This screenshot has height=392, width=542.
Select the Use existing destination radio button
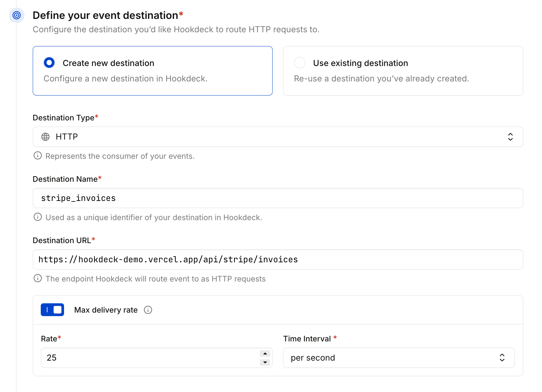coord(300,63)
